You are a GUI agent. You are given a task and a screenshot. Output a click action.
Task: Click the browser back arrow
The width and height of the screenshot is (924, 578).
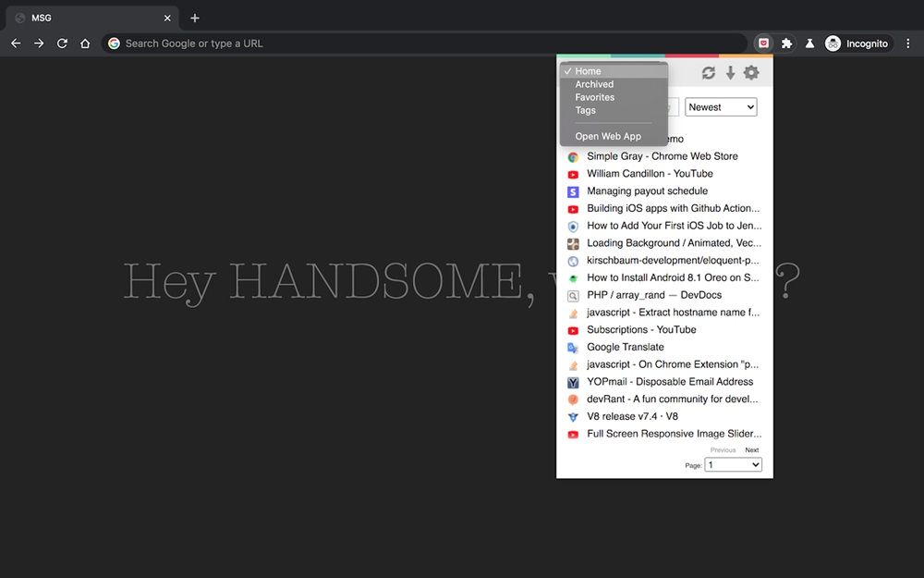pos(16,43)
